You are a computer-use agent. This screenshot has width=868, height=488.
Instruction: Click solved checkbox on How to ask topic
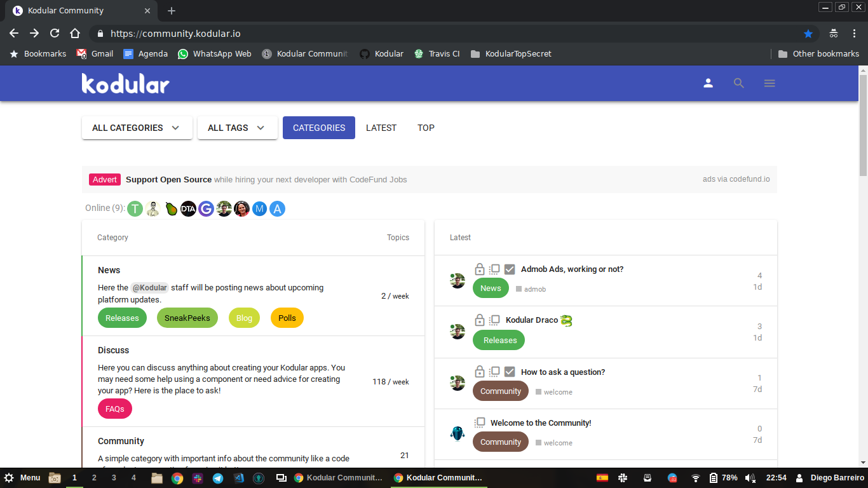pyautogui.click(x=510, y=372)
